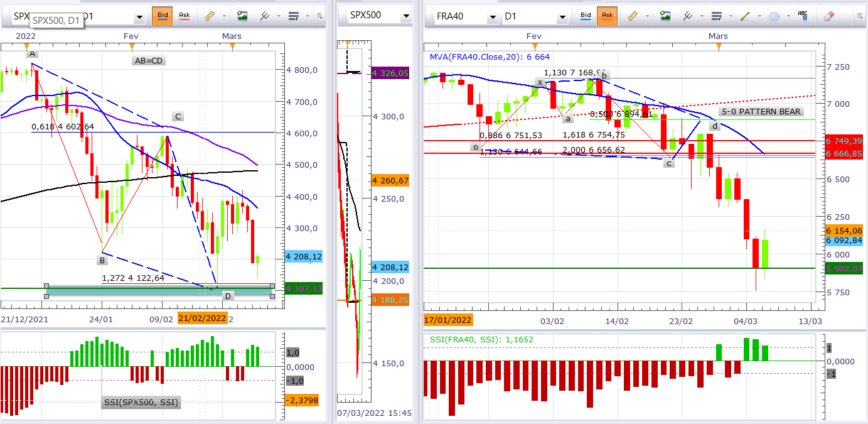The width and height of the screenshot is (868, 424).
Task: Toggle Ask button on the FRA40 chart
Action: click(x=607, y=16)
